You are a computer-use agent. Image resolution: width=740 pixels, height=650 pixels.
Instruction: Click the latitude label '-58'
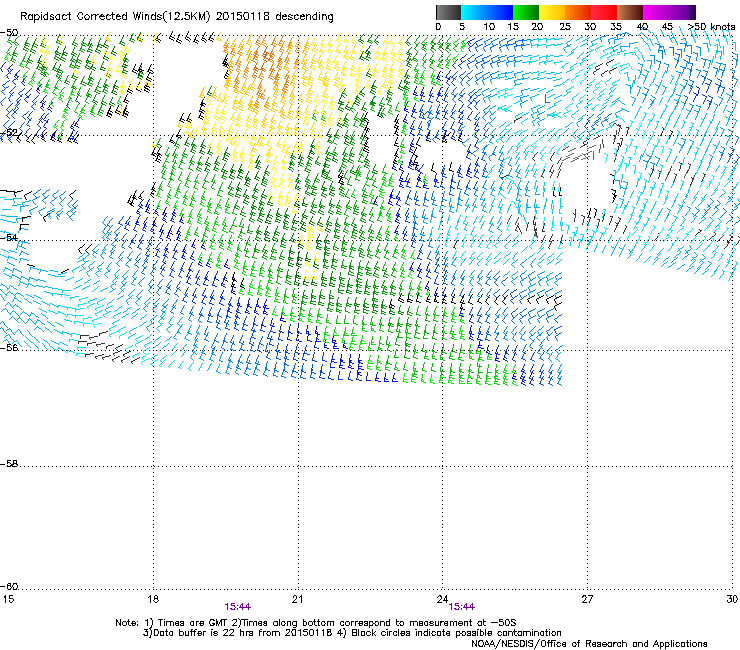coord(9,464)
